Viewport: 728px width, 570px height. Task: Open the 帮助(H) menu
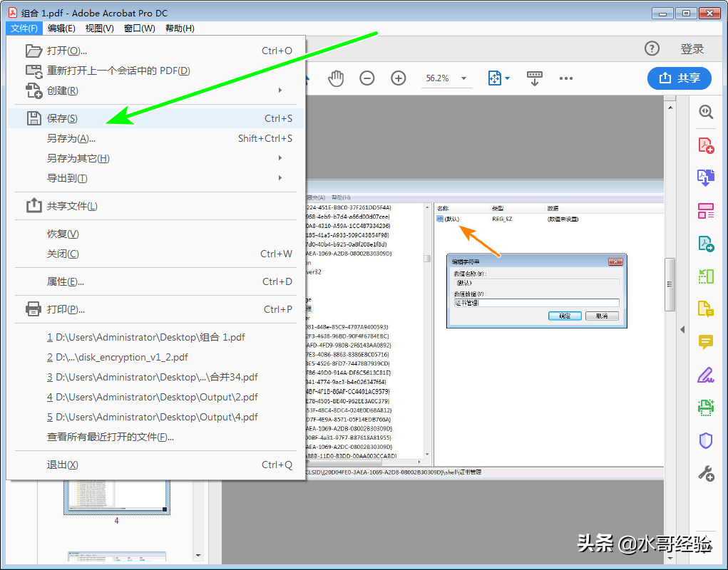pos(180,28)
